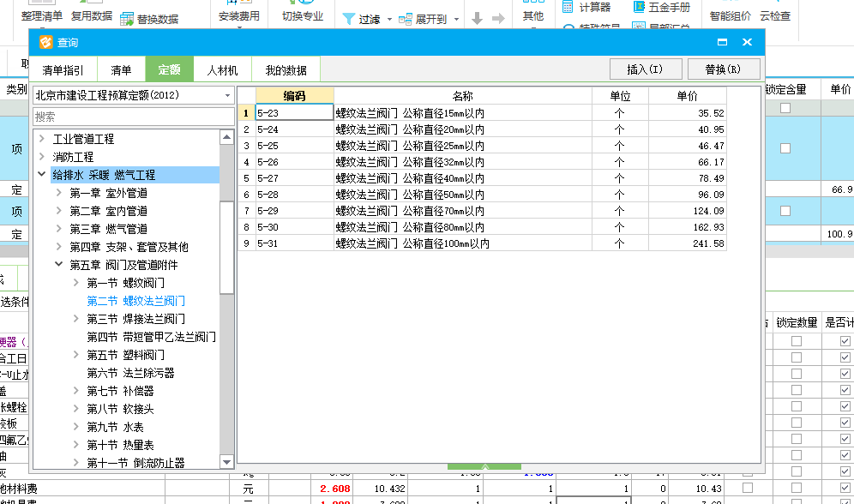This screenshot has width=854, height=504.
Task: Click 复用数据 toolbar item
Action: 92,16
